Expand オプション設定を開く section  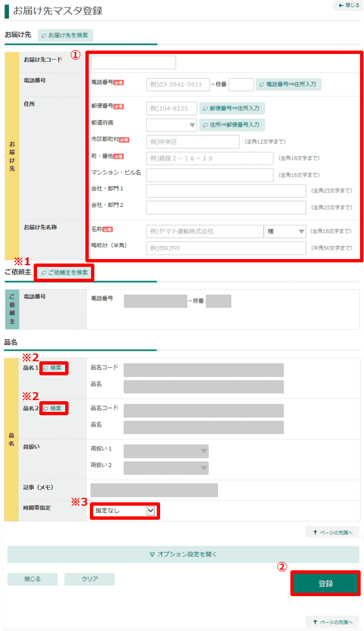[x=183, y=554]
